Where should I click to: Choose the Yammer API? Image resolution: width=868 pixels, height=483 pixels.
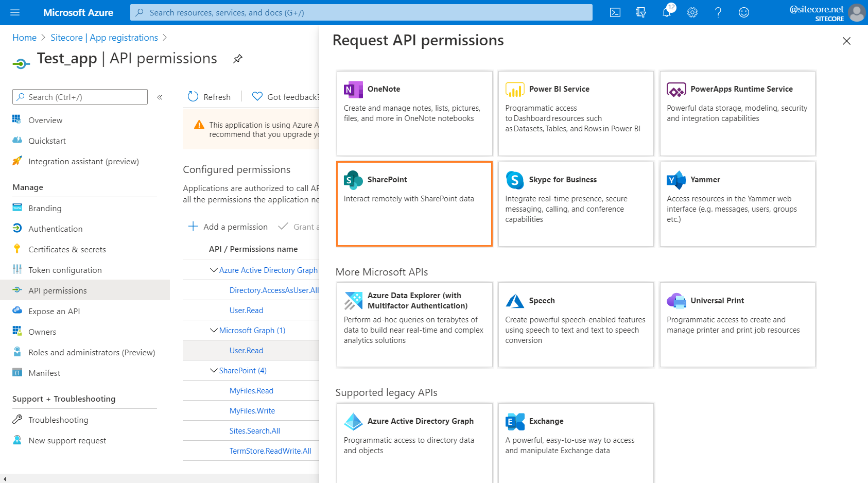(737, 204)
